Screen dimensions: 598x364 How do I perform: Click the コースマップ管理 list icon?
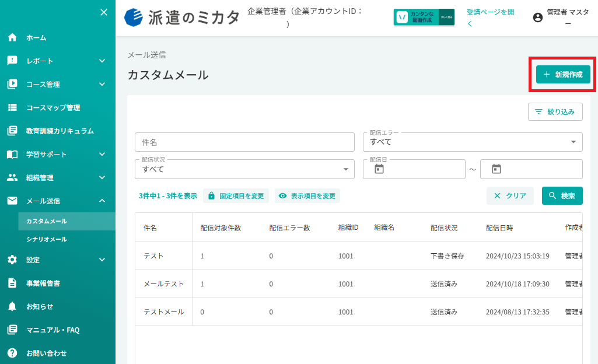coord(12,107)
